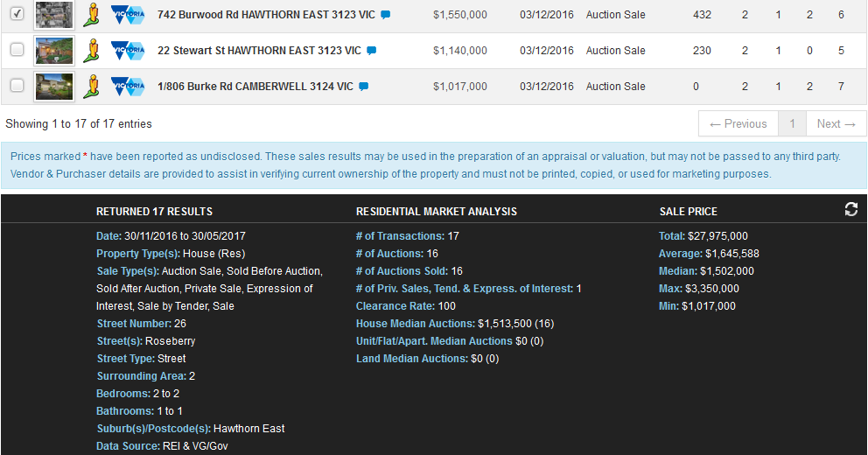This screenshot has width=868, height=455.
Task: Select the 1/806 Burke Rd checkbox
Action: coord(17,86)
